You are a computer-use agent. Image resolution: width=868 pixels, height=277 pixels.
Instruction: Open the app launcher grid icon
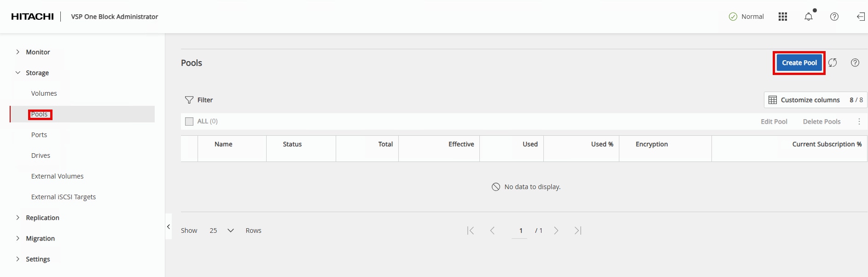[x=782, y=17]
